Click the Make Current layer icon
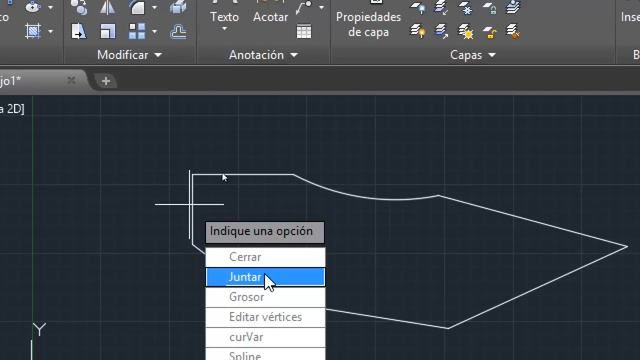Viewport: 640px width, 360px height. click(513, 7)
